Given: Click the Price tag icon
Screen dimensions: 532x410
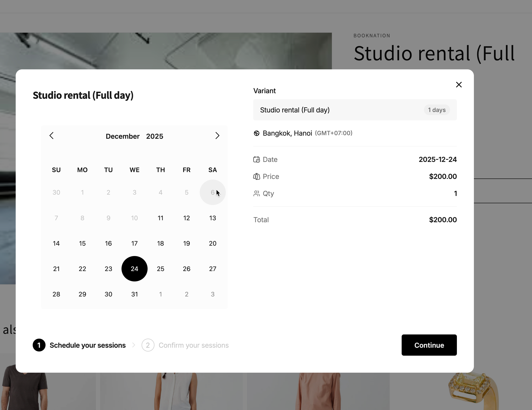Looking at the screenshot, I should (x=256, y=177).
